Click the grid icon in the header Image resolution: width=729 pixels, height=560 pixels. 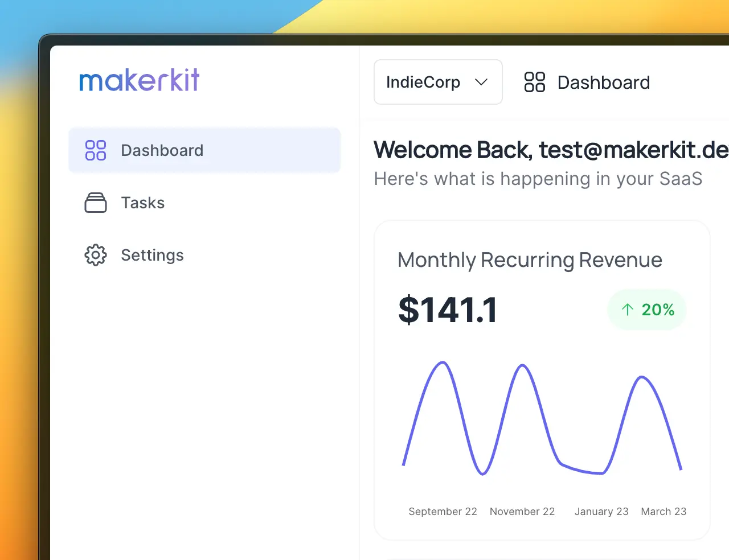pyautogui.click(x=534, y=82)
